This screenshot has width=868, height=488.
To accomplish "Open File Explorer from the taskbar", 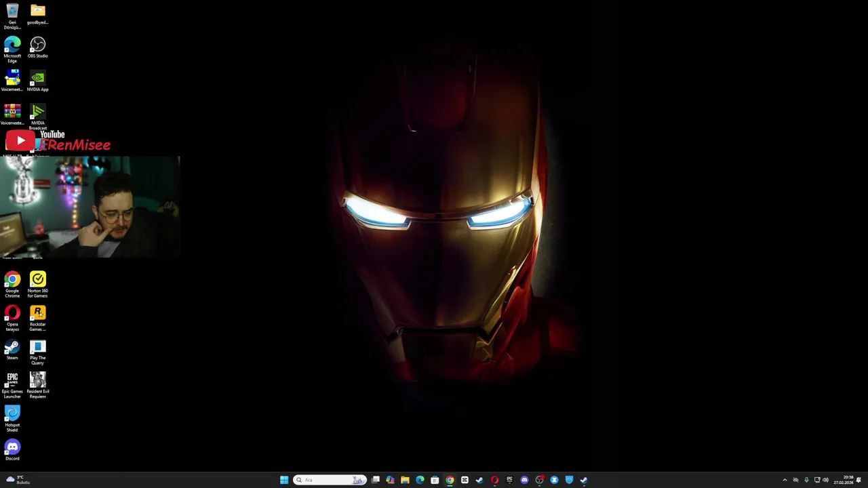I will click(x=405, y=480).
